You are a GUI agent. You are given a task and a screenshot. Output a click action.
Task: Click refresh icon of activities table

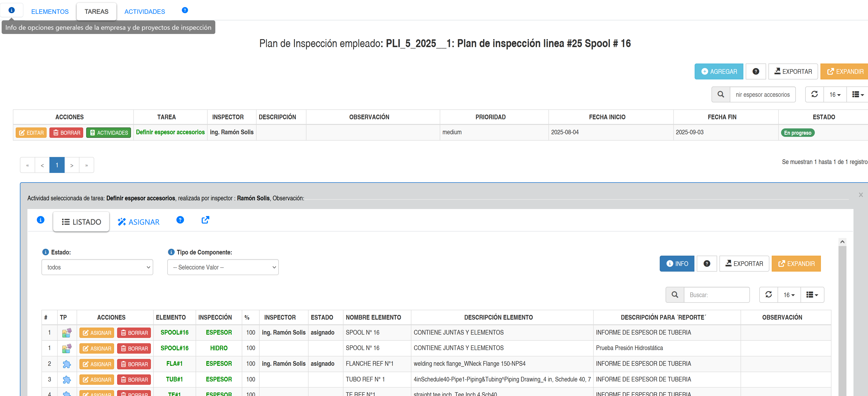[768, 295]
